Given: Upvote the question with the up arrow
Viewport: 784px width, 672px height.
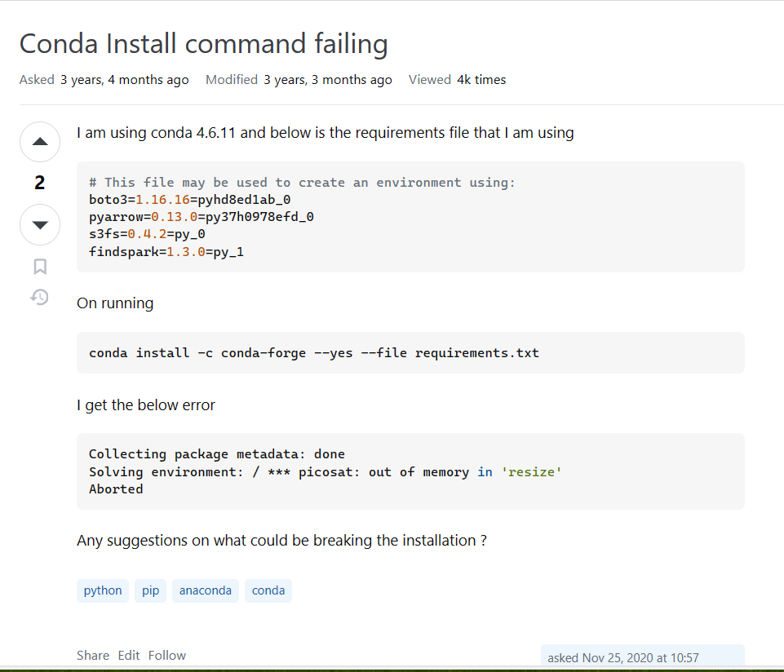Looking at the screenshot, I should (40, 142).
